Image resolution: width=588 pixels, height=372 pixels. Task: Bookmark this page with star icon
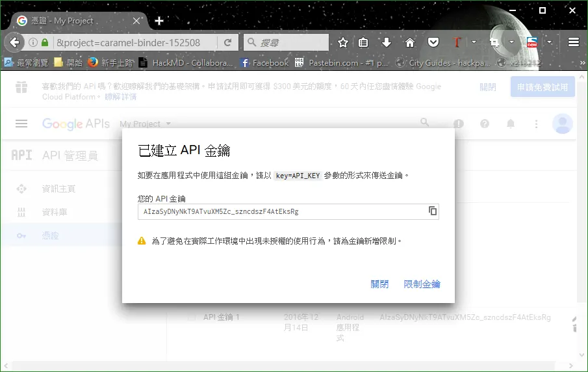click(343, 42)
